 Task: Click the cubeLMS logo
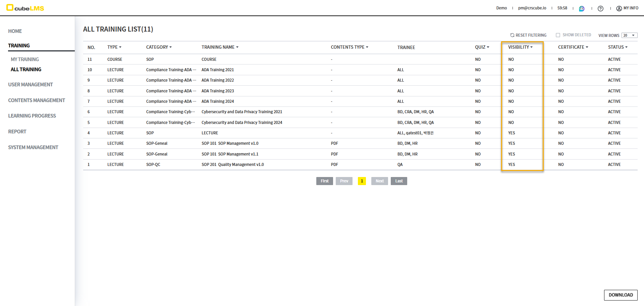point(25,8)
